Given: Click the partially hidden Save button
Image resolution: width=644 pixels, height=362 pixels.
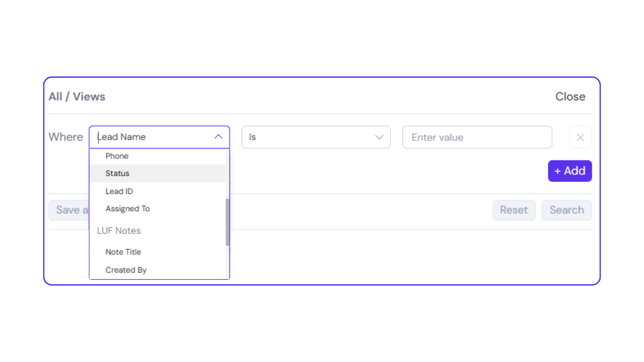Looking at the screenshot, I should (x=69, y=210).
